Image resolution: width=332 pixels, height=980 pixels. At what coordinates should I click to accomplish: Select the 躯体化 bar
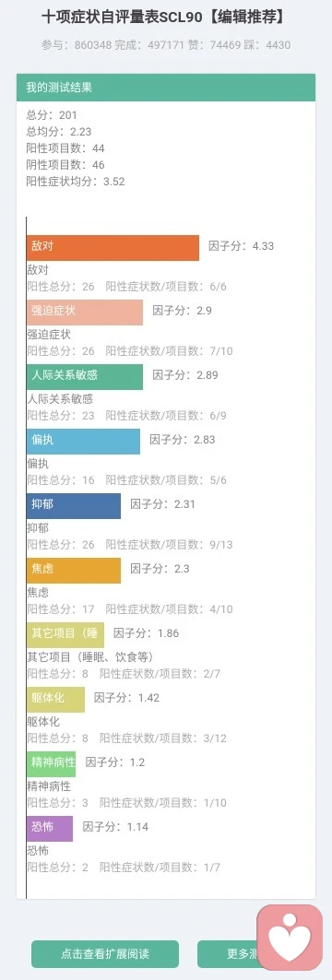click(x=55, y=700)
